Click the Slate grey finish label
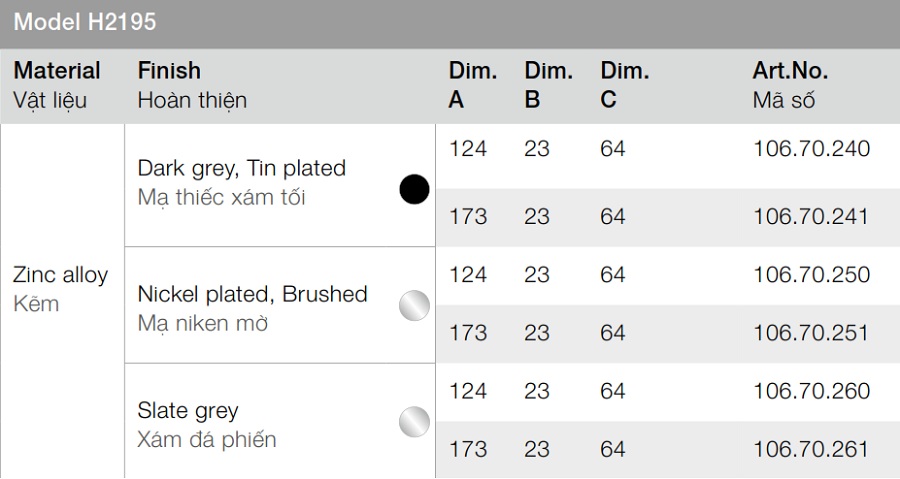Screen dimensions: 900x479 (x=188, y=410)
